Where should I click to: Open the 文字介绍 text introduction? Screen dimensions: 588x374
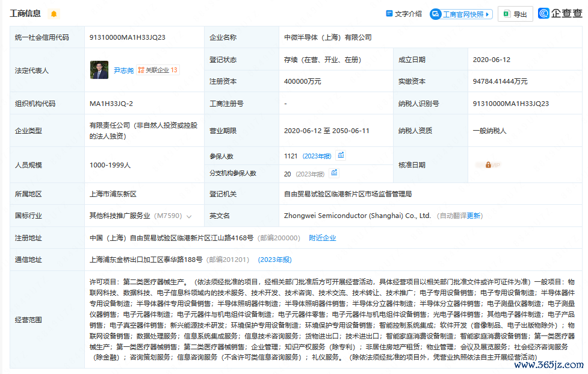(x=403, y=14)
